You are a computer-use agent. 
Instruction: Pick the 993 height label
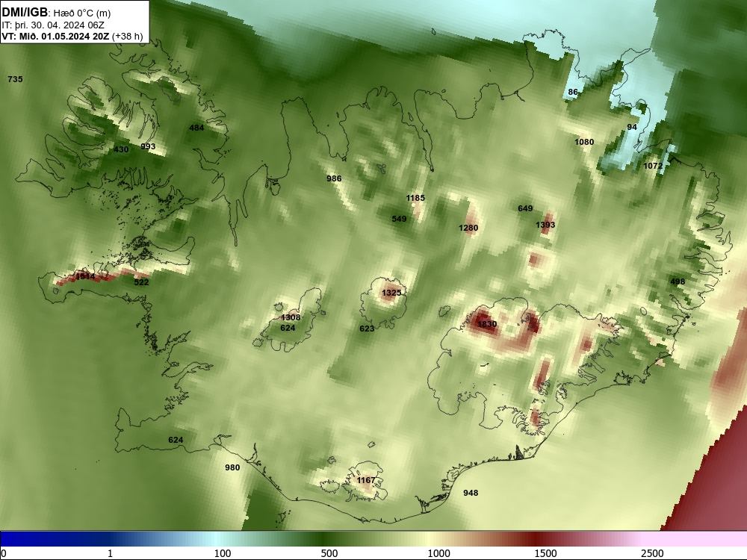(x=148, y=146)
